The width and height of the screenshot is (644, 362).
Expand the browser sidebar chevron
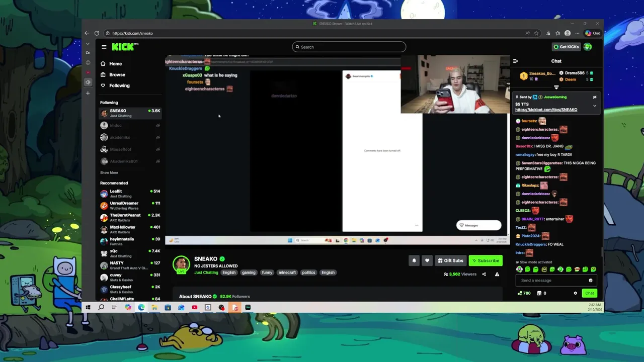click(x=88, y=44)
